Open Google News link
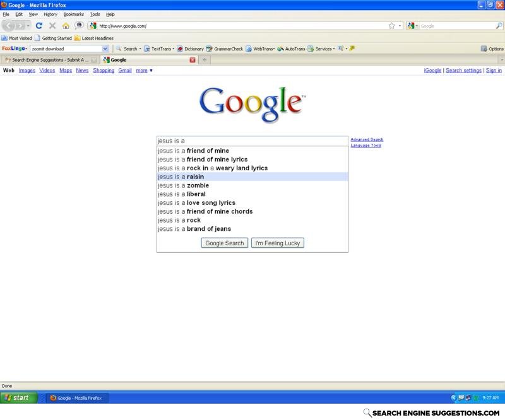The width and height of the screenshot is (505, 420). click(82, 71)
